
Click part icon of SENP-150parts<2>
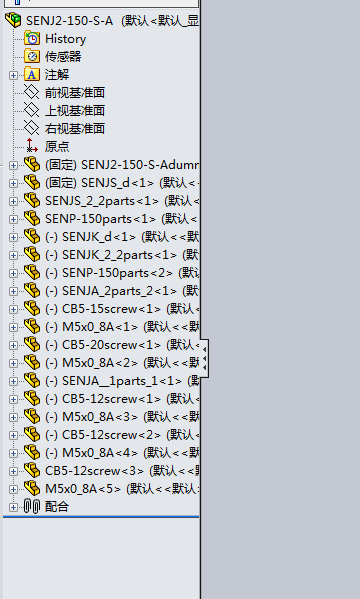coord(32,272)
